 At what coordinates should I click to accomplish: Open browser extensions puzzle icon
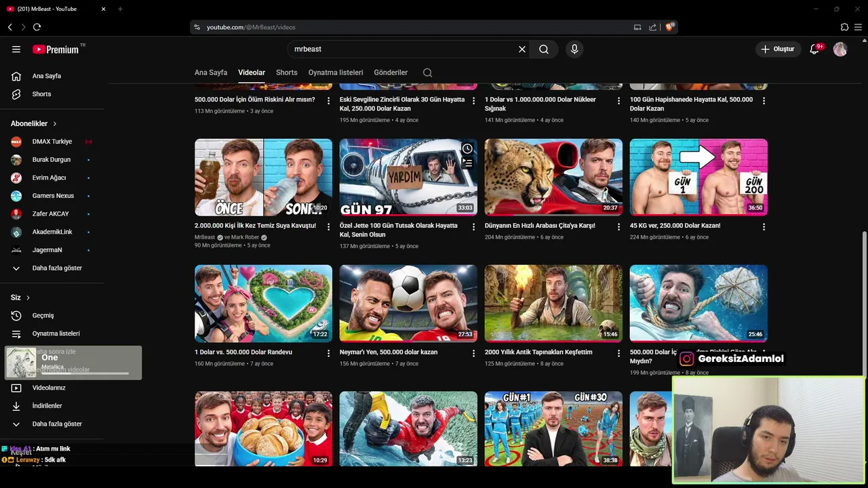click(844, 27)
